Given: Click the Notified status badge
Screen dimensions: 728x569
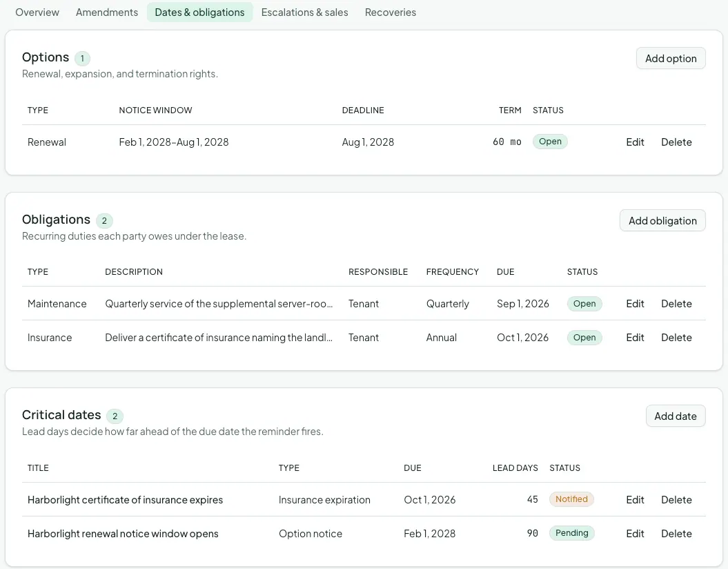Looking at the screenshot, I should tap(571, 499).
